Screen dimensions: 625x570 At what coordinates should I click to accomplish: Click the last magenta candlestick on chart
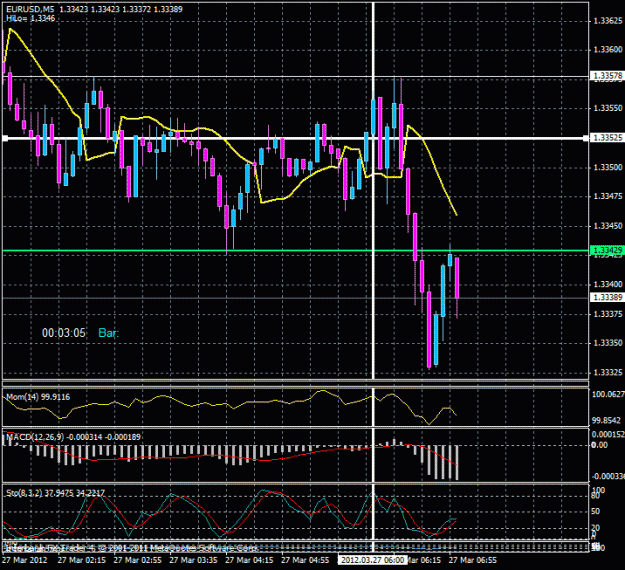(x=457, y=278)
